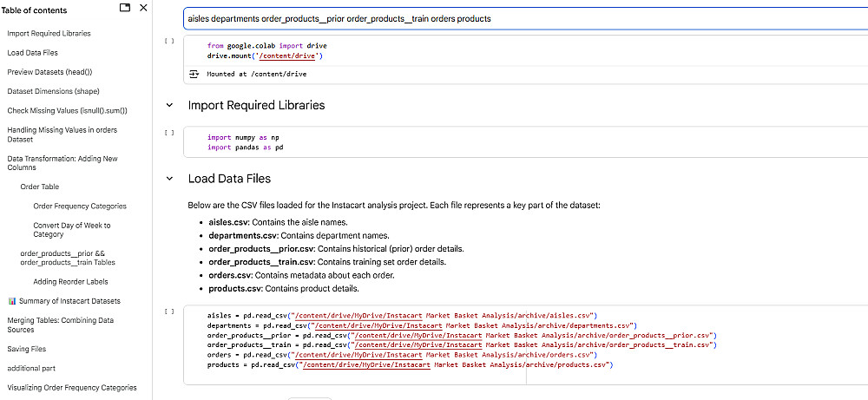Go to Adding Reorder Labels entry
The image size is (868, 400).
[x=70, y=282]
